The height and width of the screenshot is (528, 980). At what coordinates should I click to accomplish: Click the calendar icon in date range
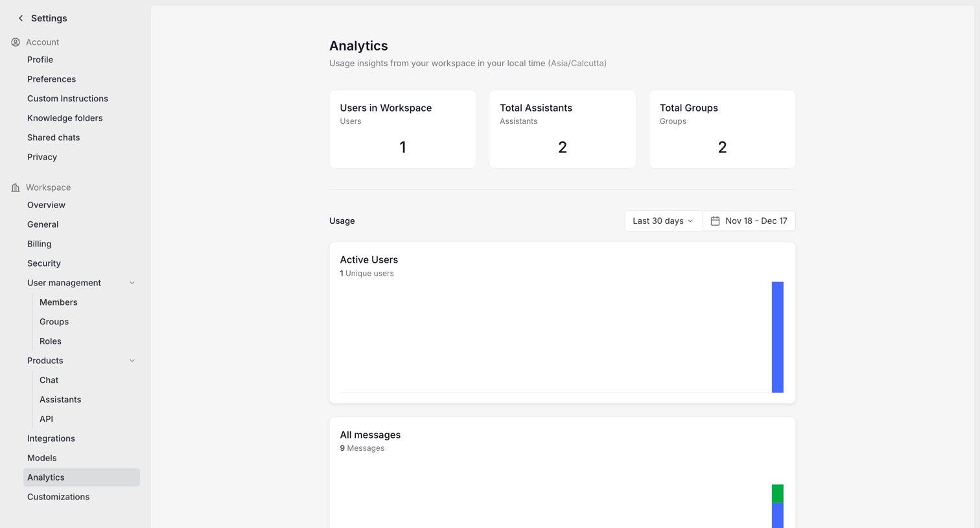tap(715, 221)
